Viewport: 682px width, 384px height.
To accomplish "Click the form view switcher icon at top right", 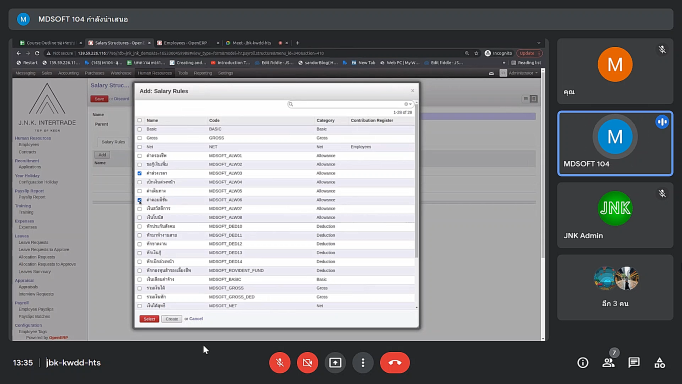I will coord(534,99).
